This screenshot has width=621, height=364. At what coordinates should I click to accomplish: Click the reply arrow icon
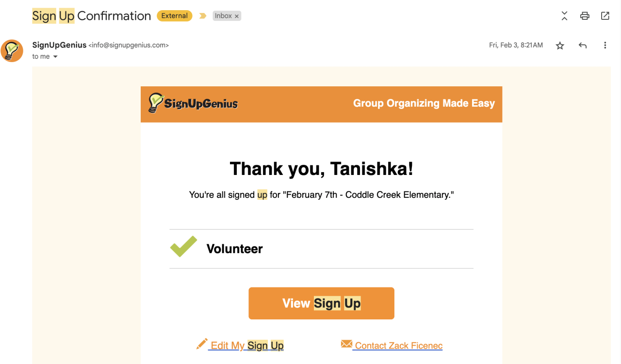pos(583,46)
